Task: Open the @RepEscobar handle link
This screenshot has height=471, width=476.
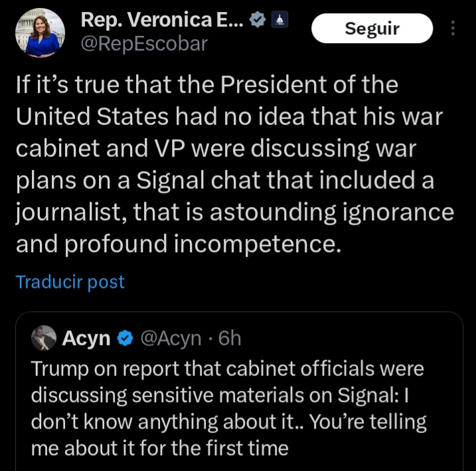Action: point(143,44)
